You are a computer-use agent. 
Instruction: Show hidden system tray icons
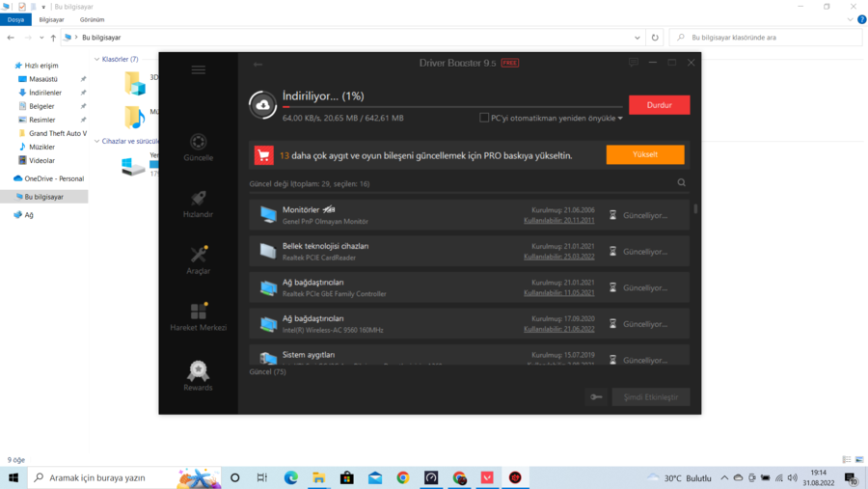tap(724, 477)
